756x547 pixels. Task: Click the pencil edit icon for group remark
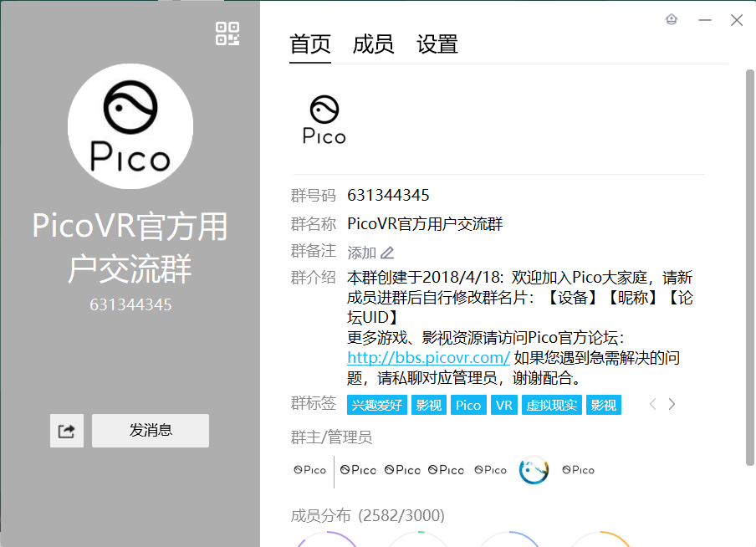tap(387, 253)
